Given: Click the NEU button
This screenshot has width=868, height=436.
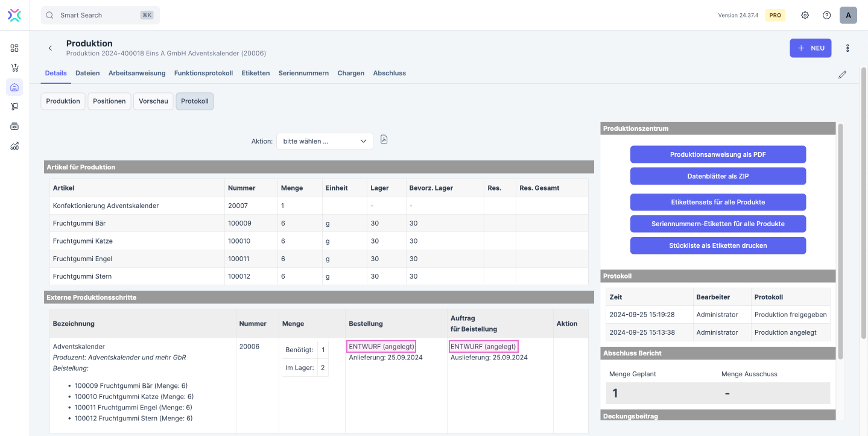Looking at the screenshot, I should pos(810,48).
